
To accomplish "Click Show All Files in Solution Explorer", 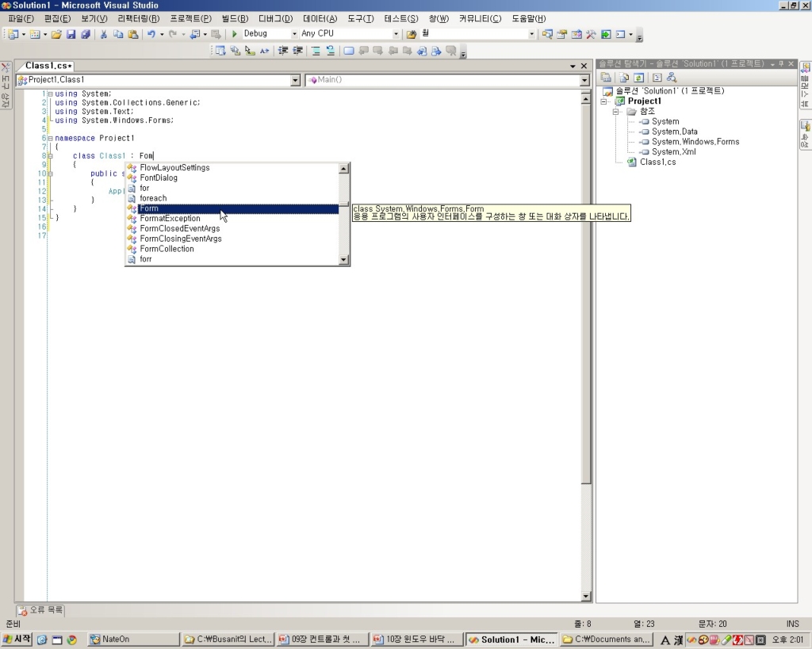I will (x=624, y=78).
